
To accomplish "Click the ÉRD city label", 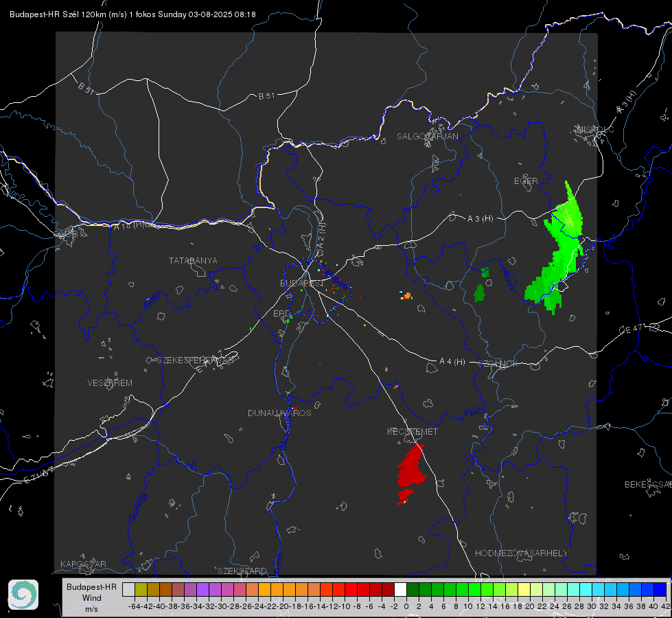I will point(281,314).
